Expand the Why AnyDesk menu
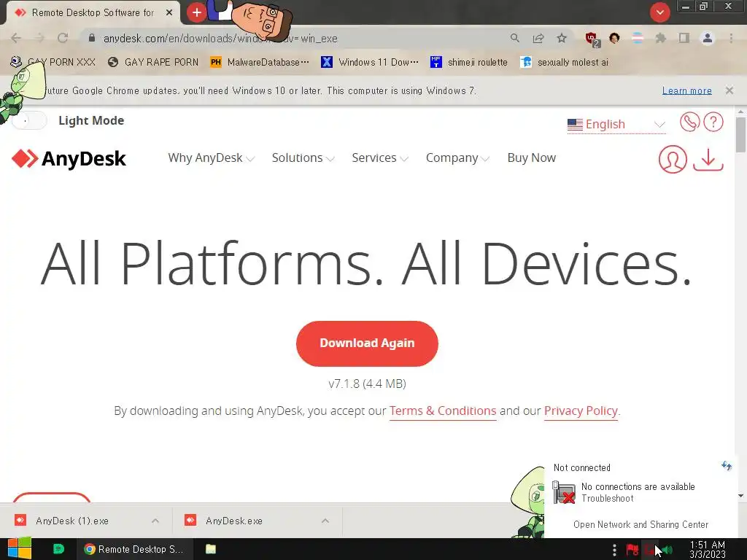This screenshot has height=560, width=747. click(211, 158)
